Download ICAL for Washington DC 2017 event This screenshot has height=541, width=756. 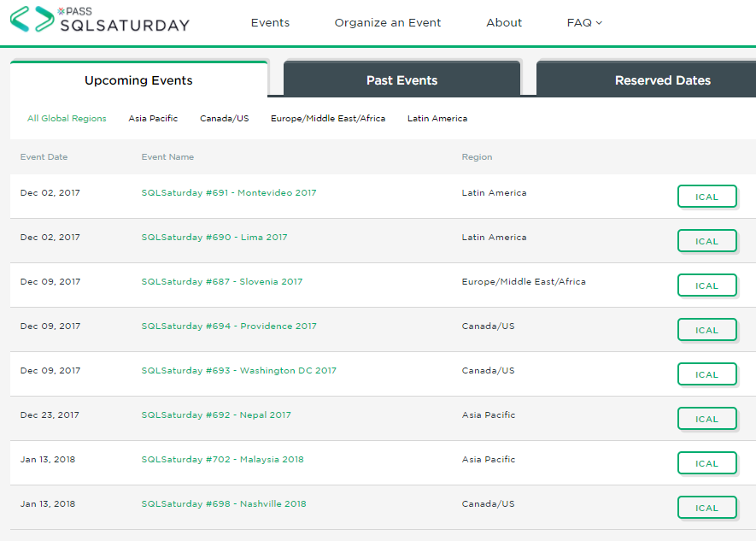(706, 374)
